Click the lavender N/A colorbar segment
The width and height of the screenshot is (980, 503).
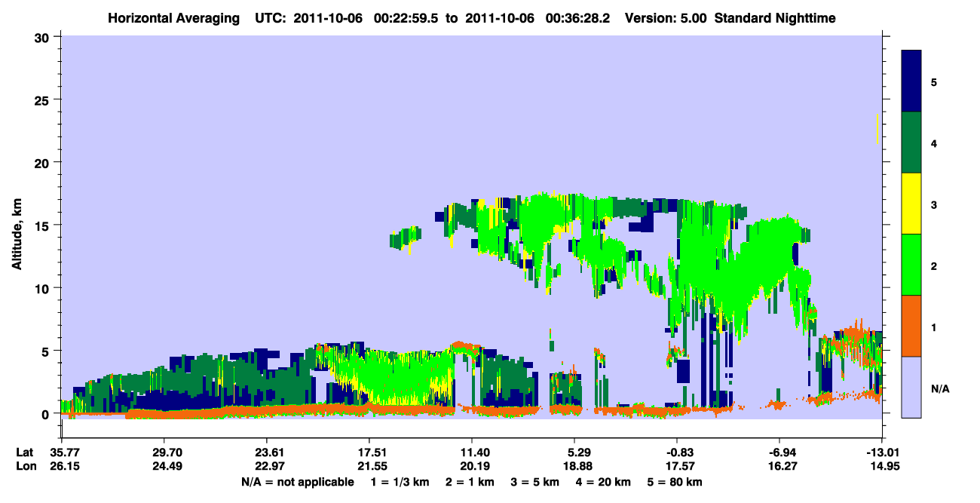pos(911,387)
